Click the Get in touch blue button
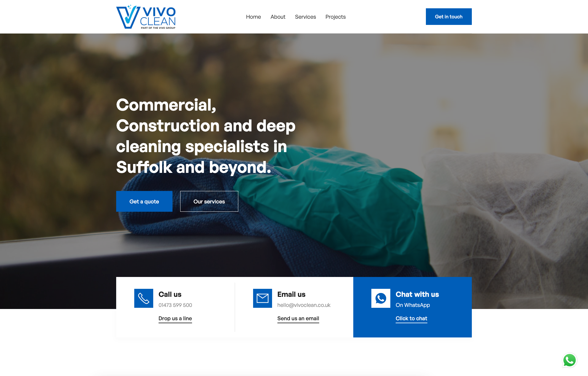This screenshot has height=376, width=588. [x=449, y=16]
